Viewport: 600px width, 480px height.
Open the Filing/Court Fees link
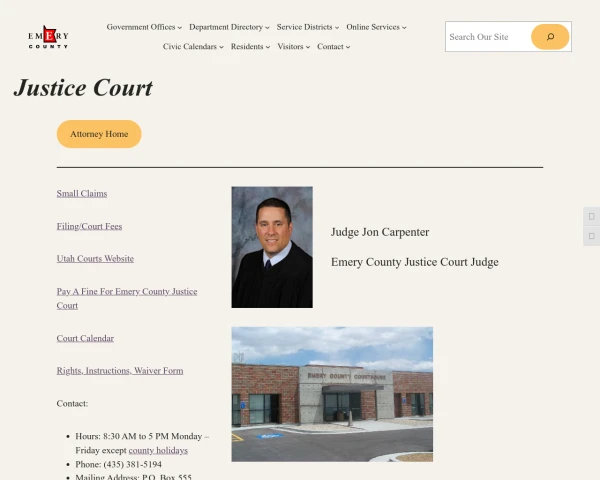tap(90, 226)
